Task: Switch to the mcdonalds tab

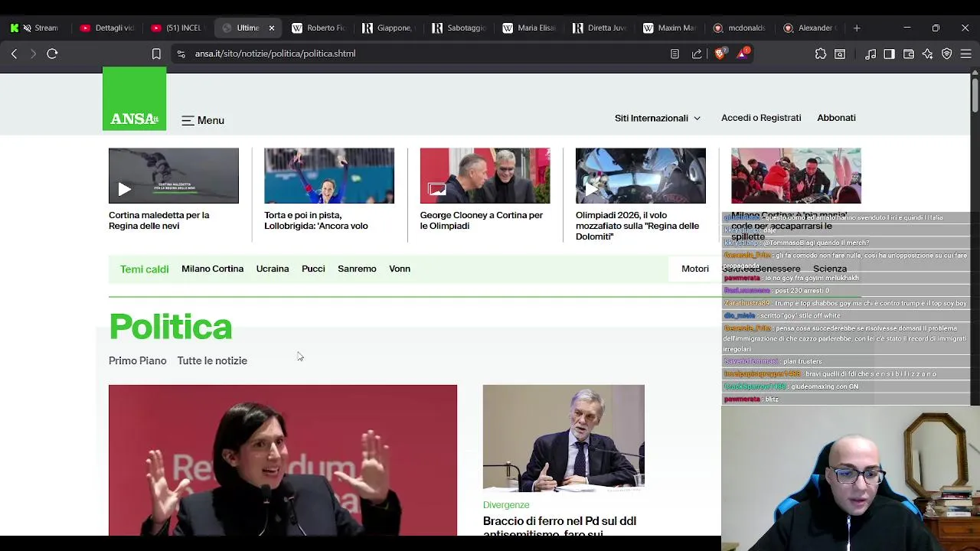Action: pos(741,28)
